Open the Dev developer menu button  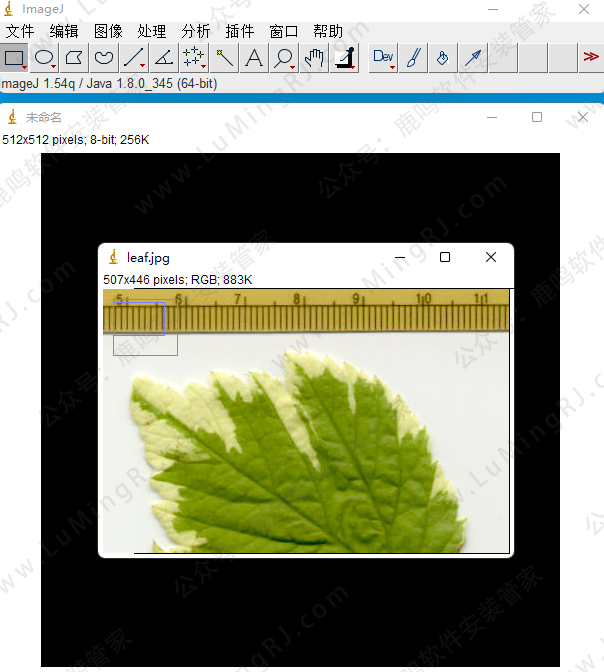click(x=383, y=58)
